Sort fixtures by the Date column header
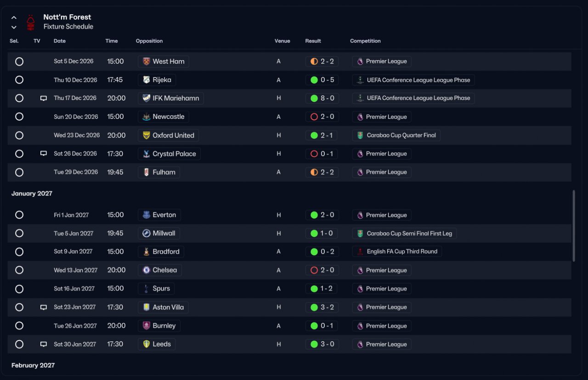This screenshot has height=380, width=588. [x=60, y=41]
